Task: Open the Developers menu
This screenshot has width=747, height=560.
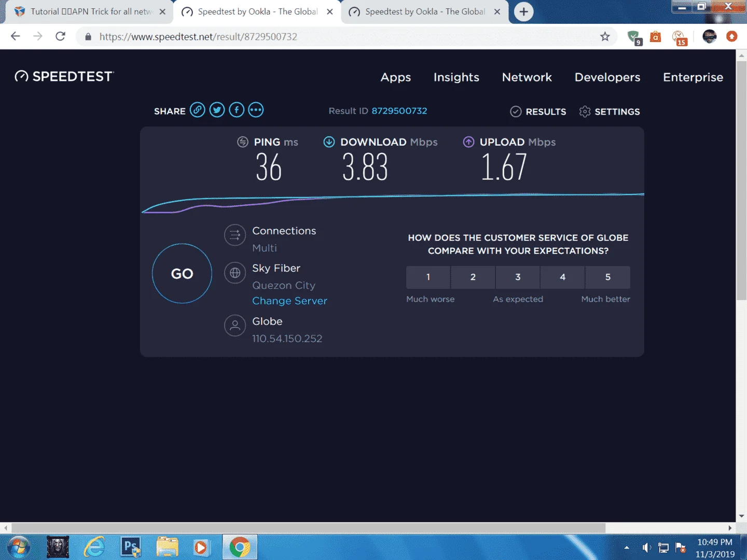Action: point(607,77)
